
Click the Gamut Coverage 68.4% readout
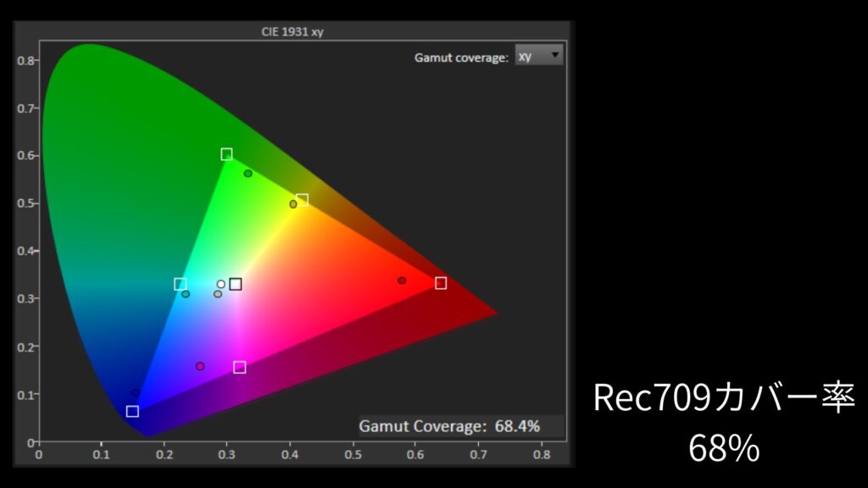(x=449, y=426)
